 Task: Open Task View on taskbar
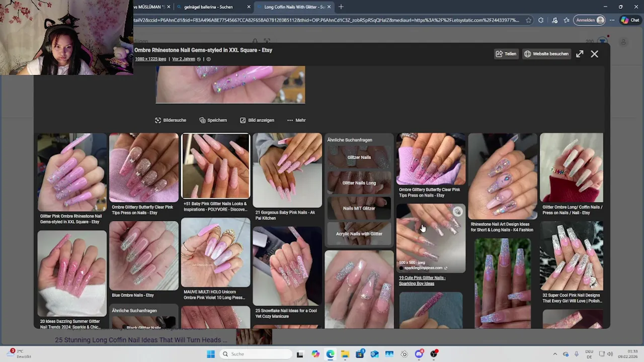[x=300, y=354]
